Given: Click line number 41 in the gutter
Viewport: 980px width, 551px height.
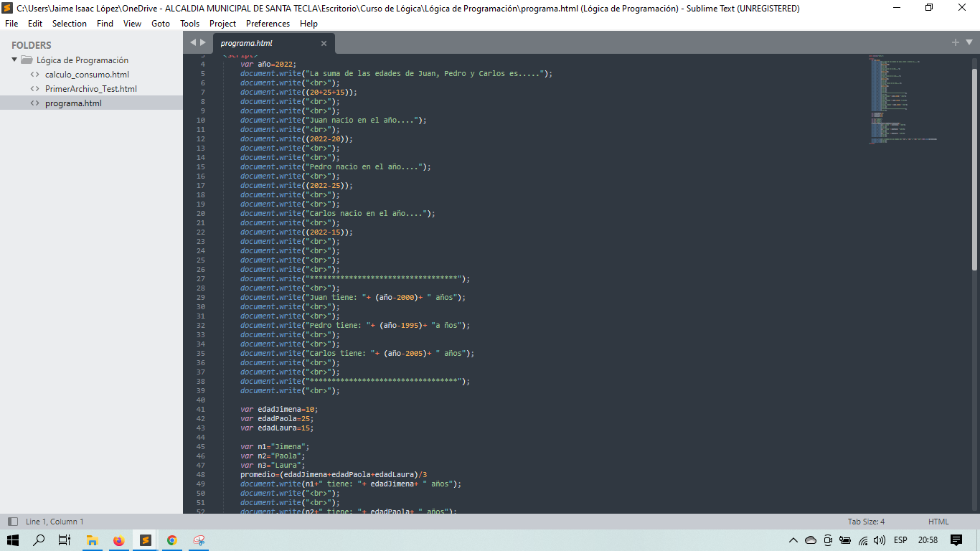Looking at the screenshot, I should pyautogui.click(x=200, y=409).
